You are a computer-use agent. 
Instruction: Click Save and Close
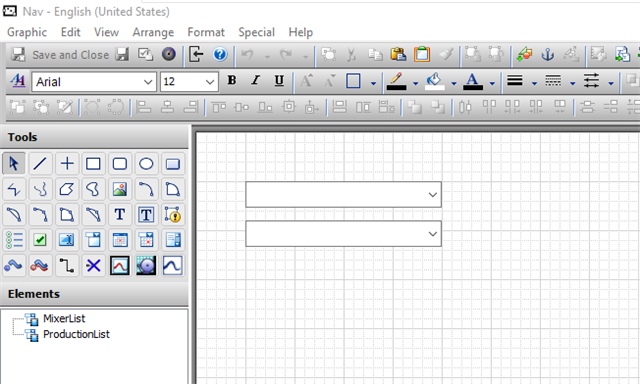[x=60, y=55]
